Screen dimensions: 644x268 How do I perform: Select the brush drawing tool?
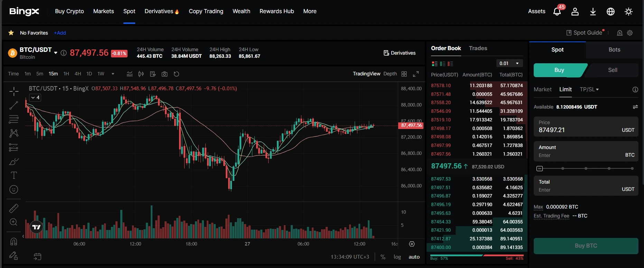(14, 161)
